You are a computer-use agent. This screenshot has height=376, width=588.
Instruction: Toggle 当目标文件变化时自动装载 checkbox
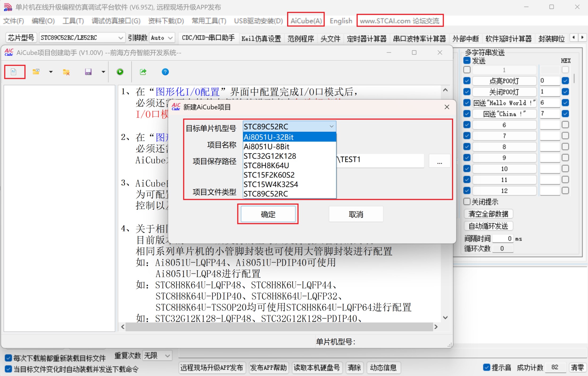click(8, 369)
